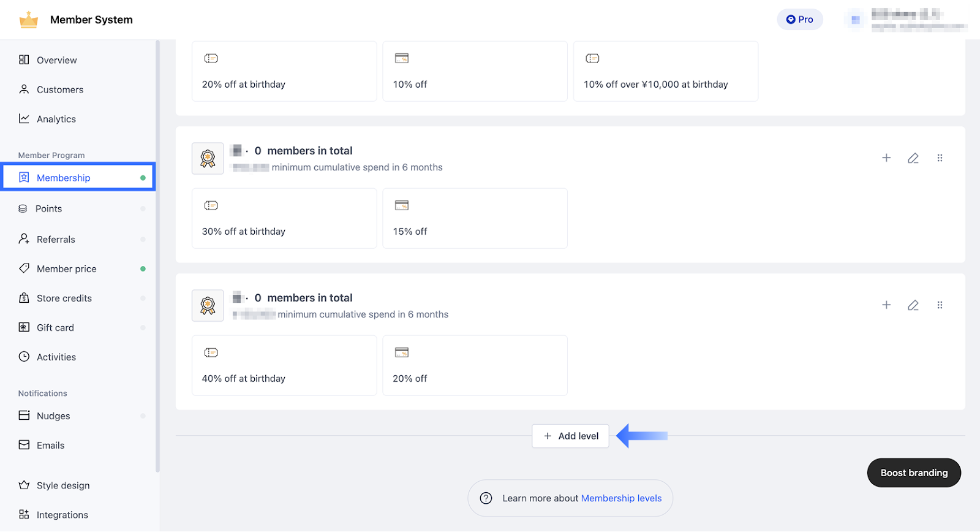
Task: Click plus icon on 40% off level
Action: pyautogui.click(x=886, y=305)
